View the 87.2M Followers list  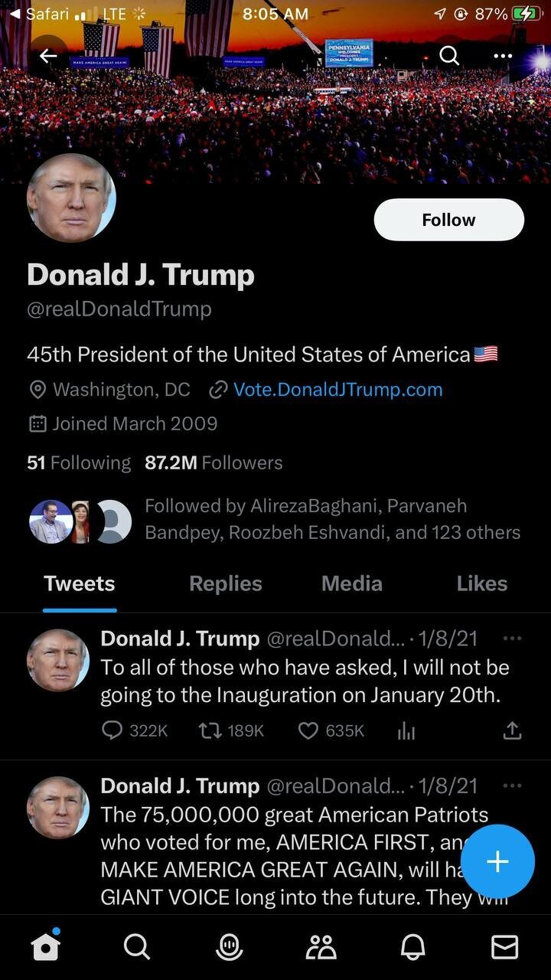214,462
